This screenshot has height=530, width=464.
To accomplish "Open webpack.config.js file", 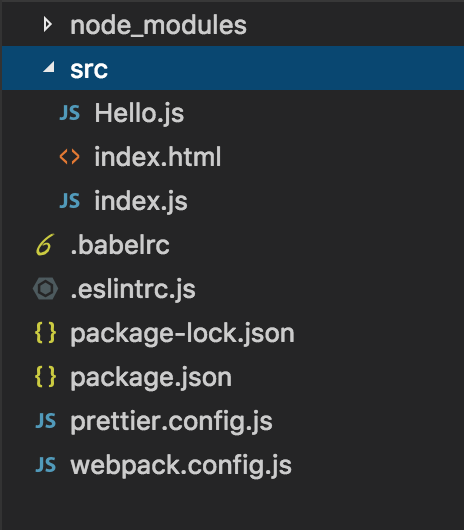I will 181,466.
